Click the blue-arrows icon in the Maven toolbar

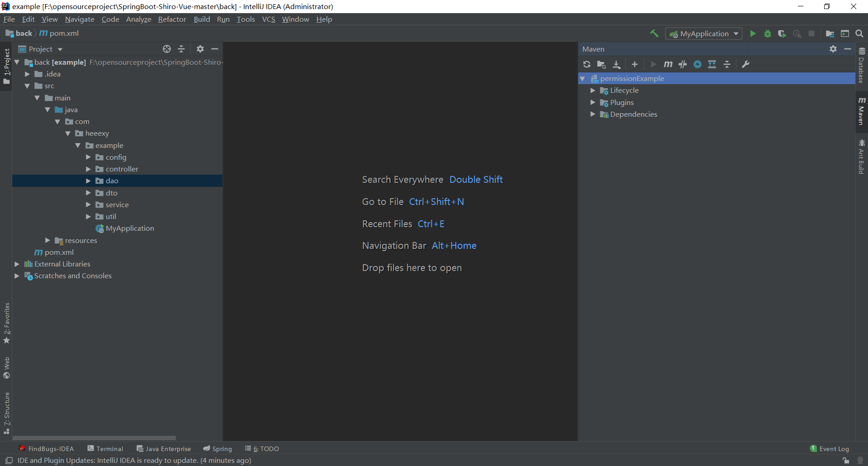tap(712, 64)
